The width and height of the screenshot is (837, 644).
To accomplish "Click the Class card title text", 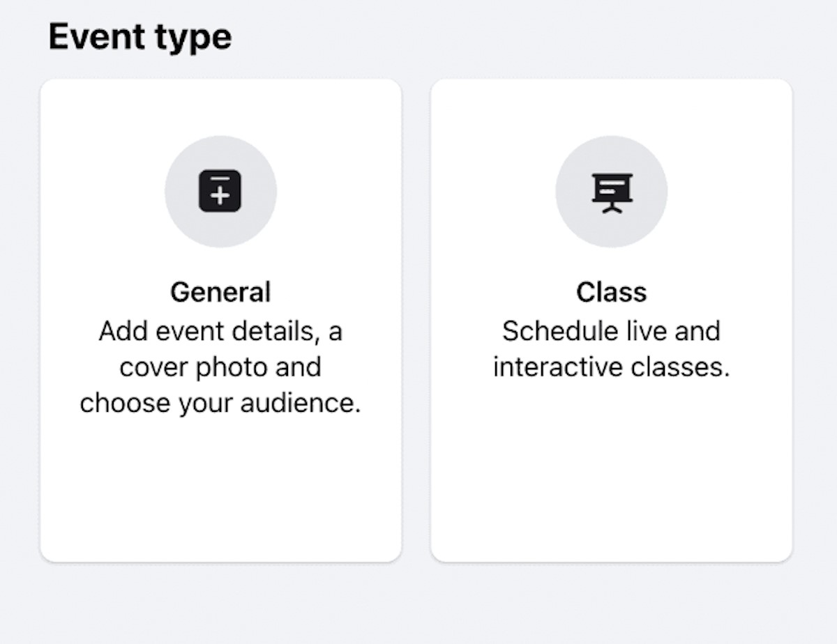I will tap(612, 292).
